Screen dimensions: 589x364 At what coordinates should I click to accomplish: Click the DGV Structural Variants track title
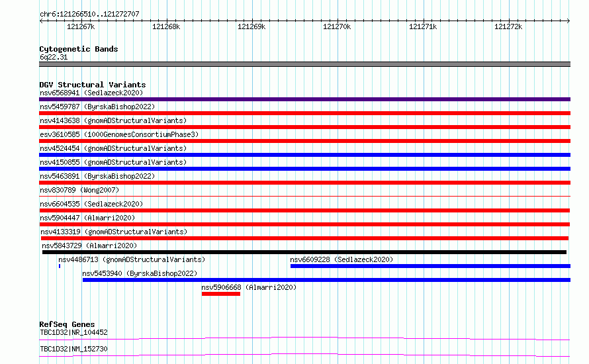click(93, 85)
